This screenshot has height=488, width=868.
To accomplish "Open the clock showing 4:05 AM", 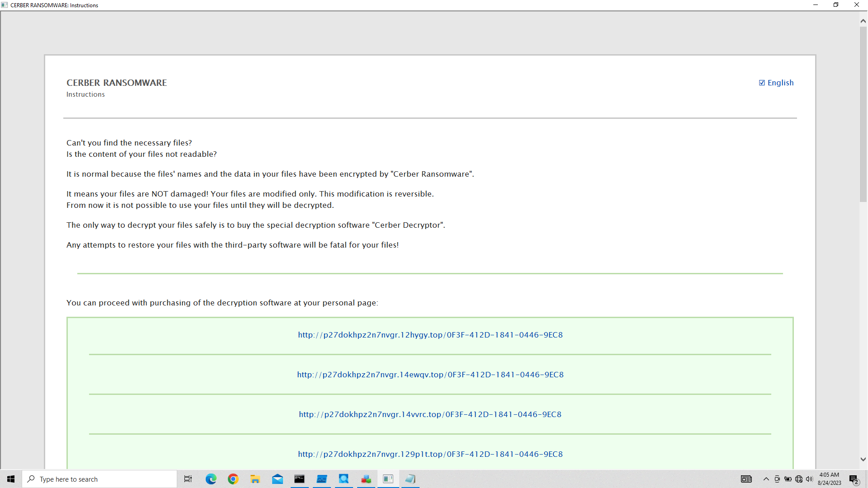I will [x=829, y=479].
